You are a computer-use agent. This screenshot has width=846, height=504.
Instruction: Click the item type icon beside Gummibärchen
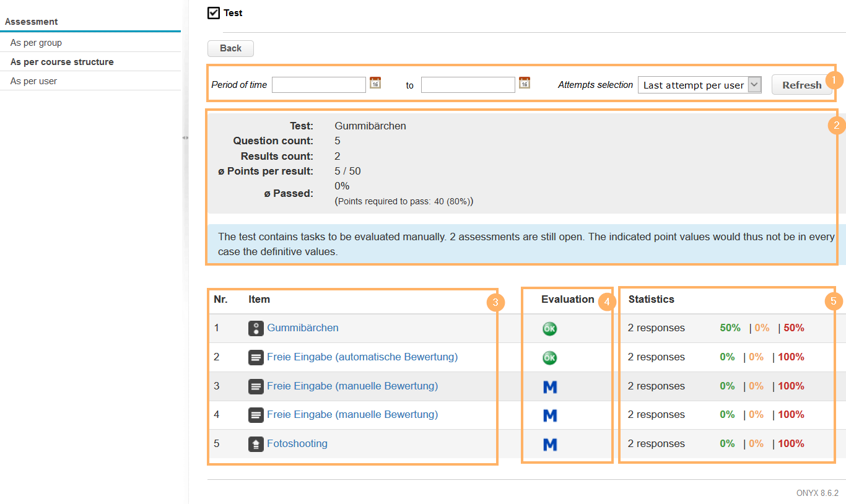[x=256, y=328]
